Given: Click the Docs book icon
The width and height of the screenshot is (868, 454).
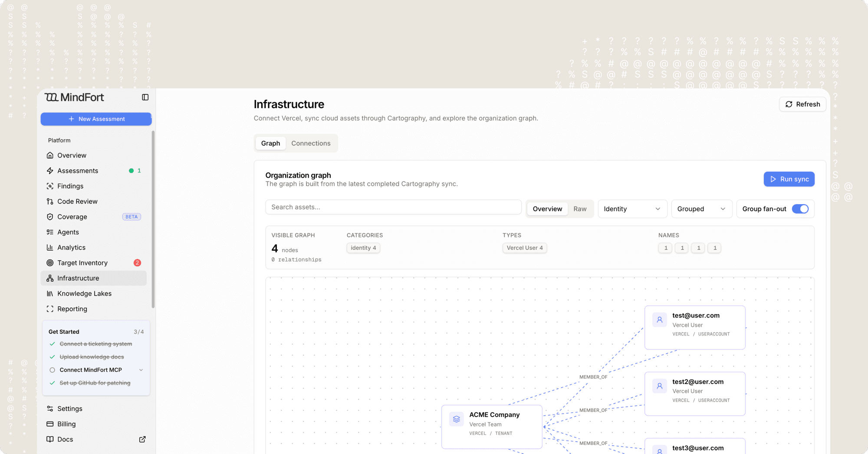Looking at the screenshot, I should [50, 439].
